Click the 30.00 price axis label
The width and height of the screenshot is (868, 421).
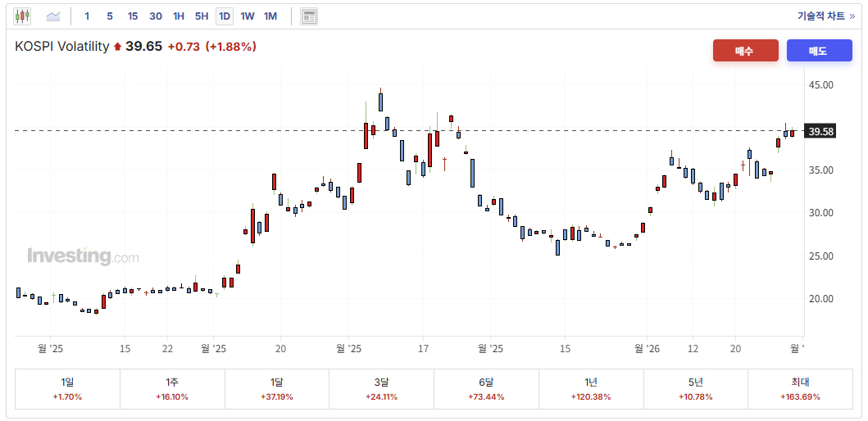821,213
